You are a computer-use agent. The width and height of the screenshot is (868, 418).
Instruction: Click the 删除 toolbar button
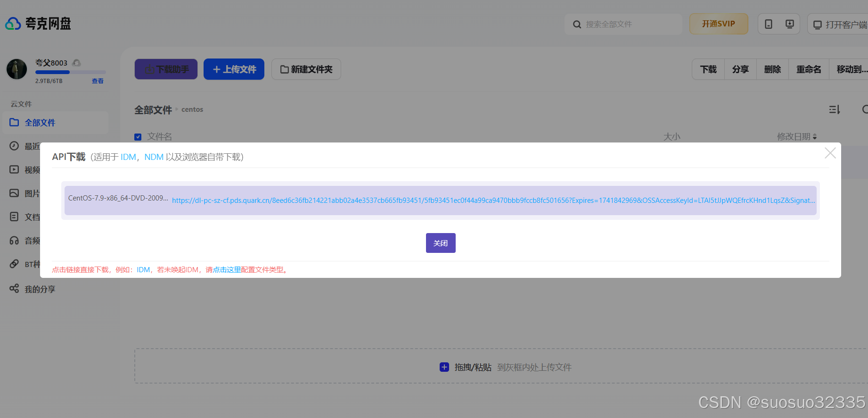tap(772, 69)
